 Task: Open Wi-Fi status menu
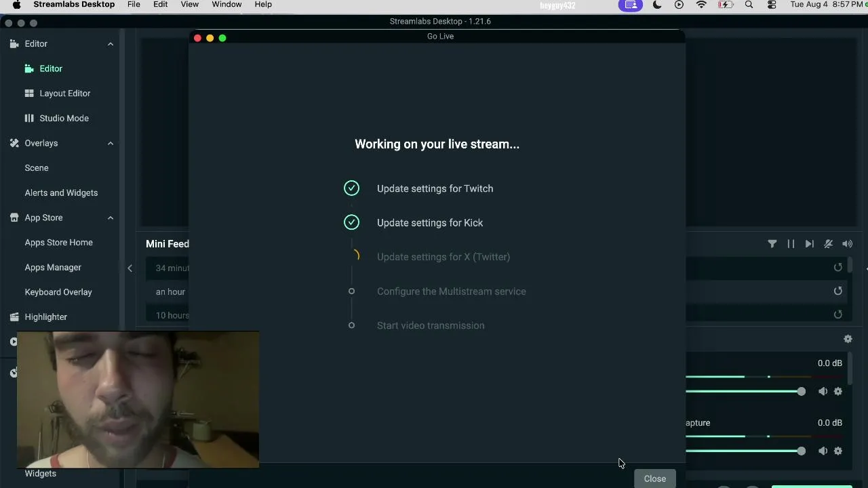(702, 5)
